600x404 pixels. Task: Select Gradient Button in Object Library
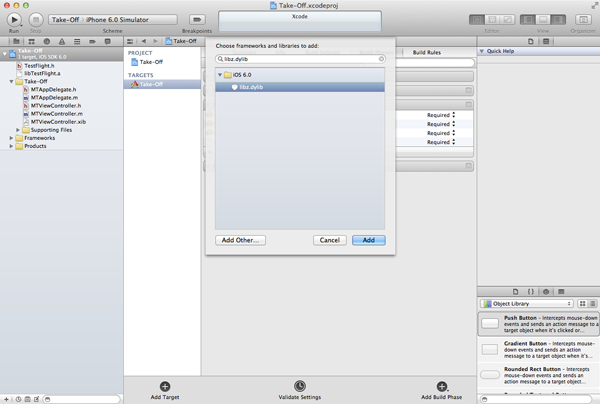coord(539,349)
